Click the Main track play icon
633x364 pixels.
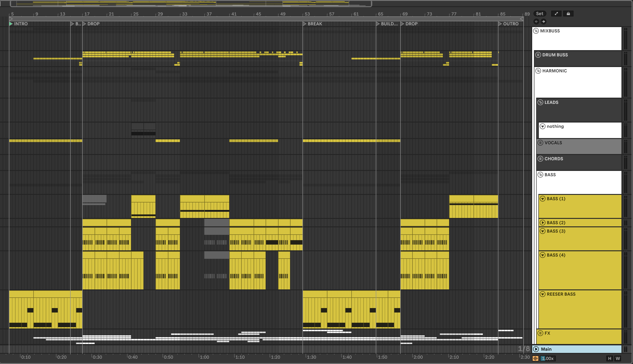click(x=536, y=349)
